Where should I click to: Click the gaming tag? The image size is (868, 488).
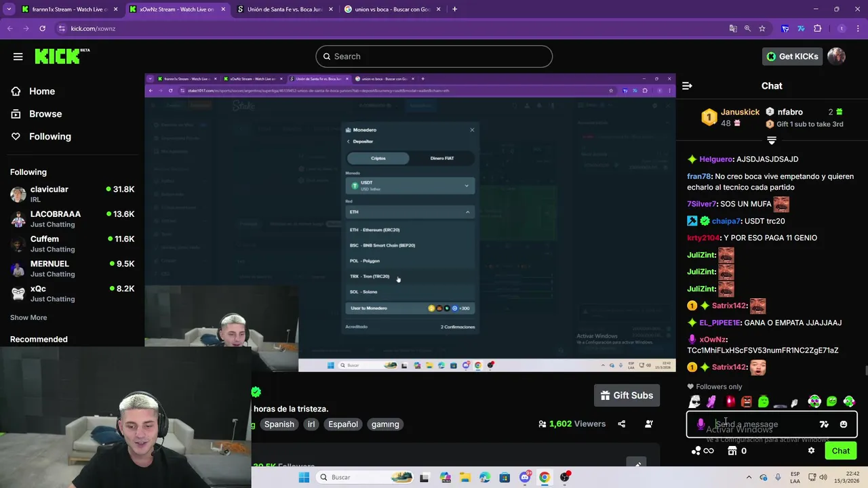385,424
